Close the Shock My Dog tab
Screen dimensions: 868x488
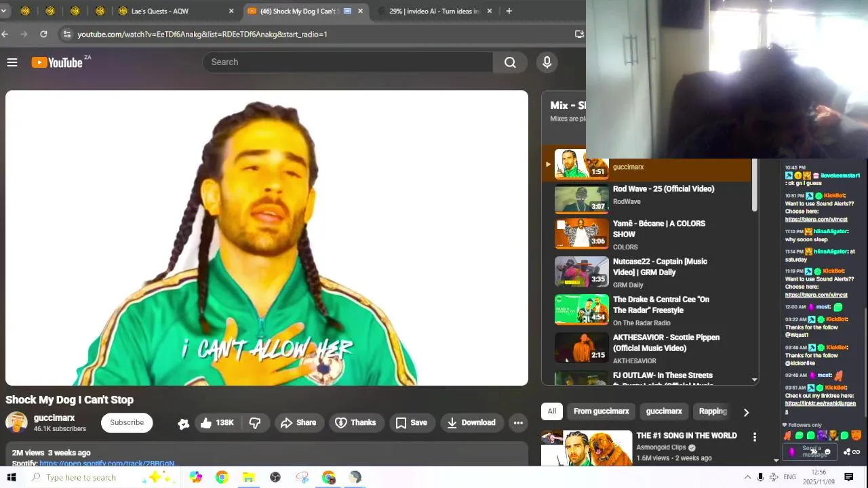click(x=360, y=11)
